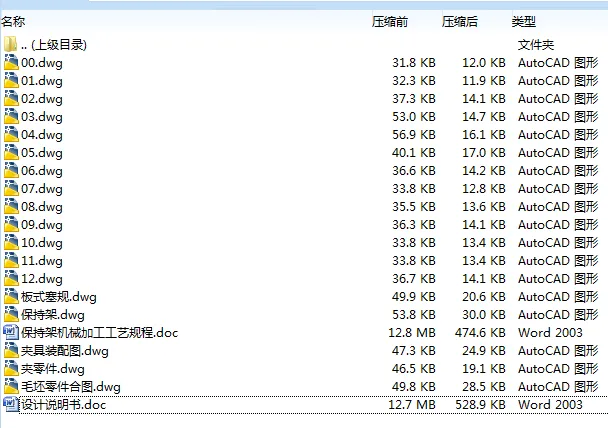The image size is (608, 428).
Task: Select the 05.dwg file icon
Action: (x=11, y=153)
